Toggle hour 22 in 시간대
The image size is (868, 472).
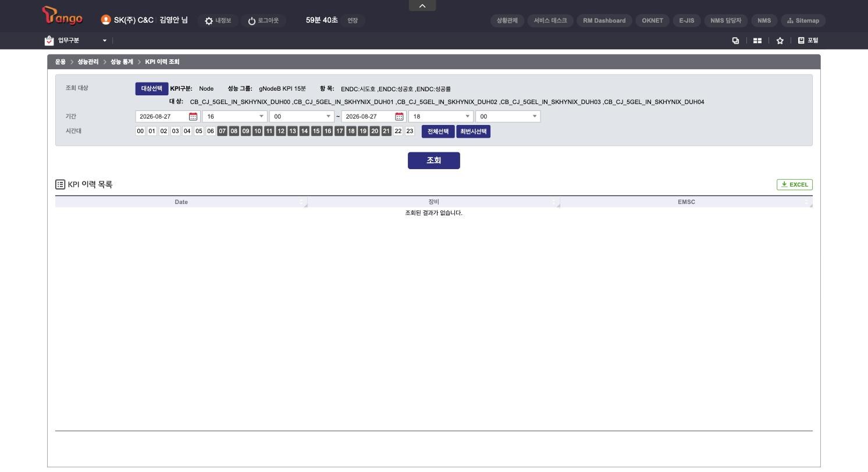[x=398, y=131]
